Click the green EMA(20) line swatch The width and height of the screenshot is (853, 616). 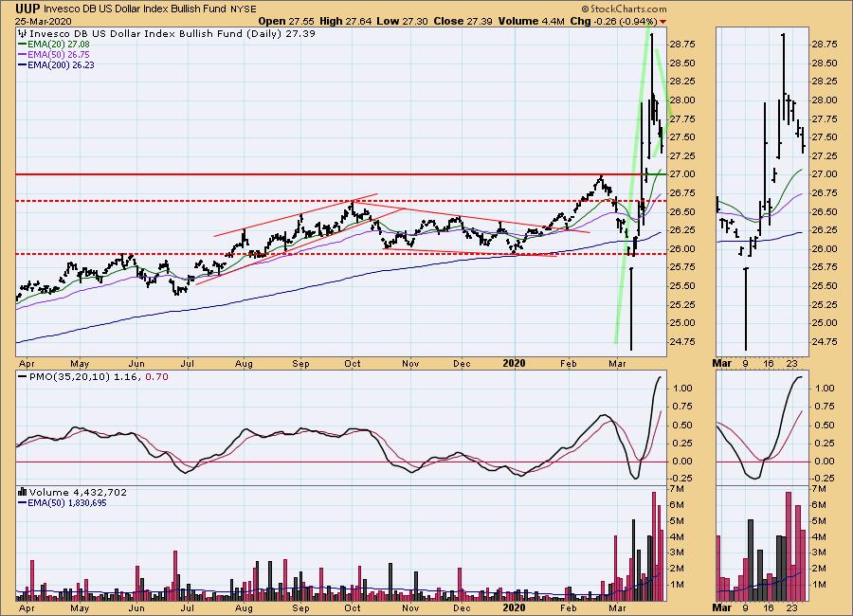click(23, 45)
